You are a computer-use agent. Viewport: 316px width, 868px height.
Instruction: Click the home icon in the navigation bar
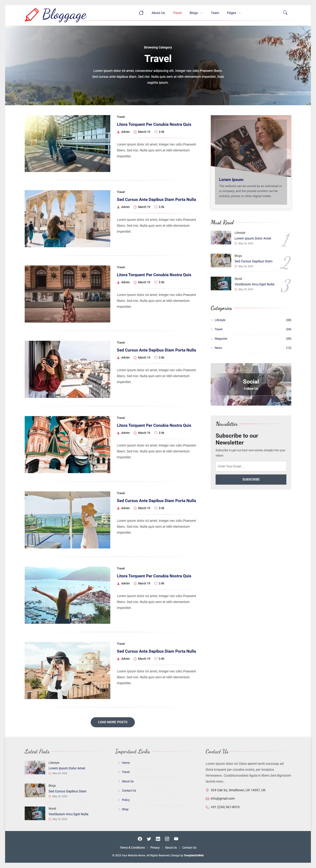[141, 13]
